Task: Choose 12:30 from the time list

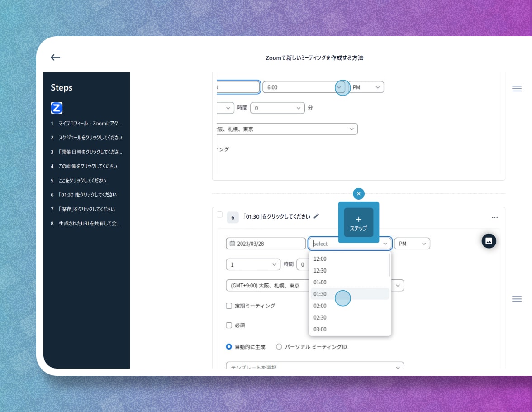Action: point(350,270)
